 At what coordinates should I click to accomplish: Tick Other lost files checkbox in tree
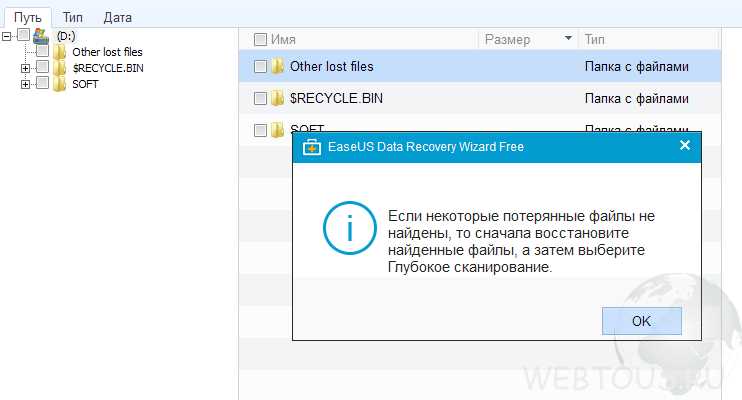[43, 51]
